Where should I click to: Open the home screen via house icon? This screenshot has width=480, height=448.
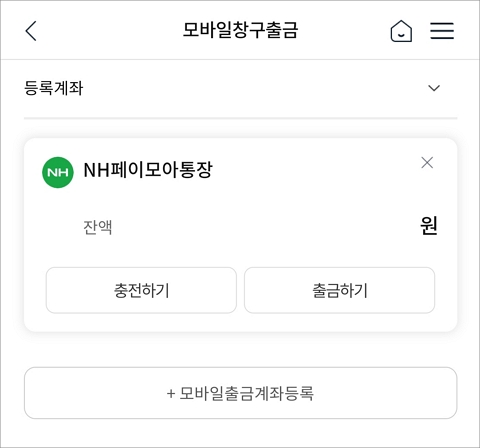(x=401, y=31)
